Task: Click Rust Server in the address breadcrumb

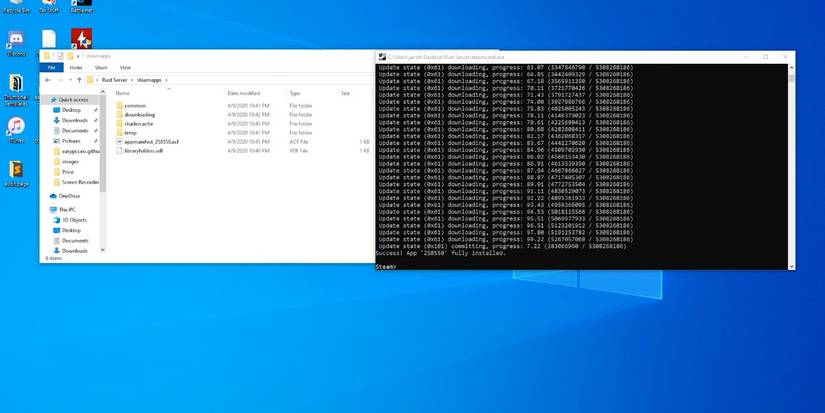Action: tap(114, 80)
